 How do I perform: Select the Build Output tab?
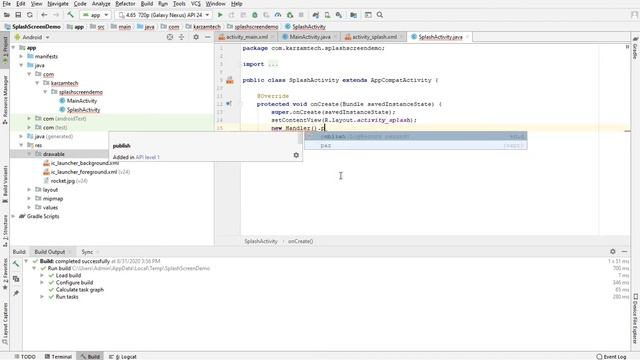(x=50, y=252)
